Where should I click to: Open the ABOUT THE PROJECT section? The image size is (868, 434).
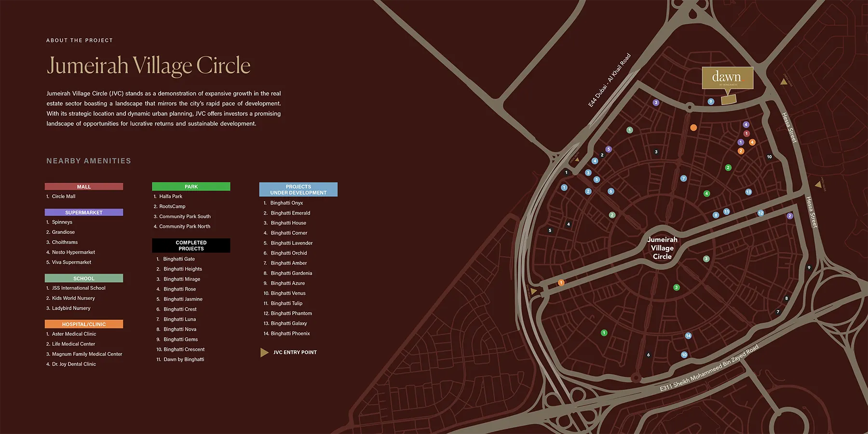point(80,40)
